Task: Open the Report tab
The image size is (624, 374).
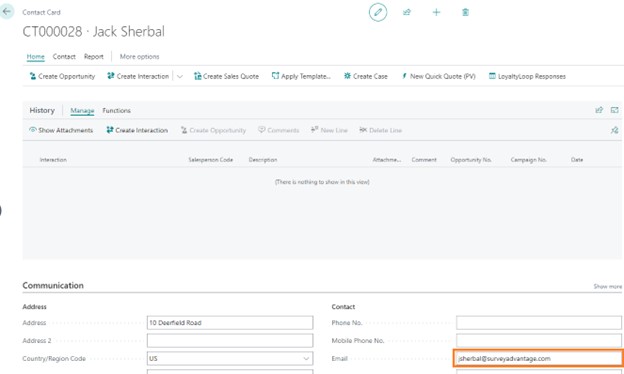Action: [94, 56]
